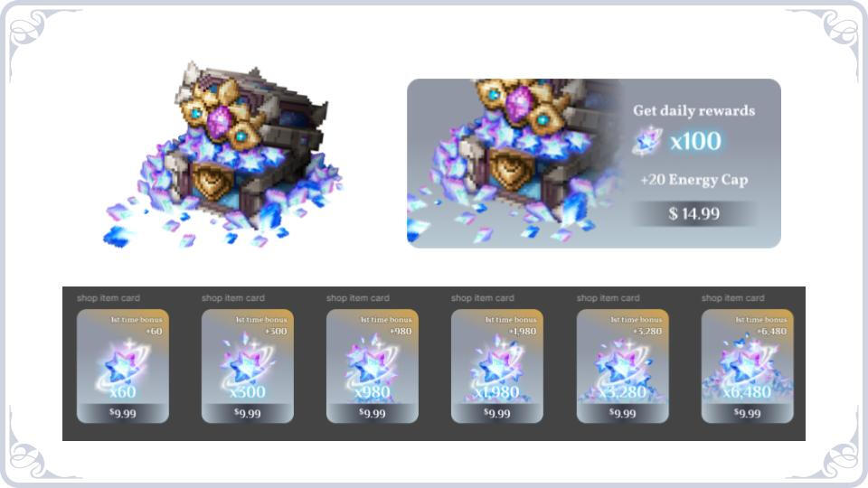Buy the x6,480 pack for $9.99
Image resolution: width=868 pixels, height=488 pixels.
point(748,413)
